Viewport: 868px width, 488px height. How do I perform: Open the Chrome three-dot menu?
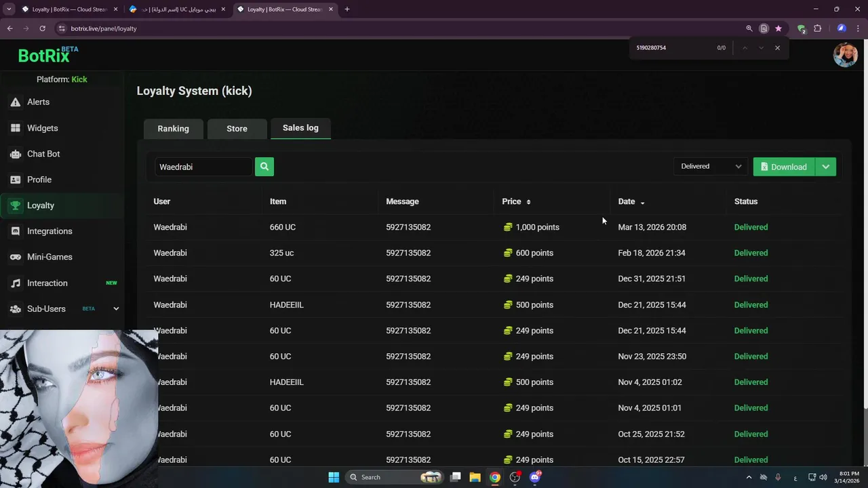858,28
